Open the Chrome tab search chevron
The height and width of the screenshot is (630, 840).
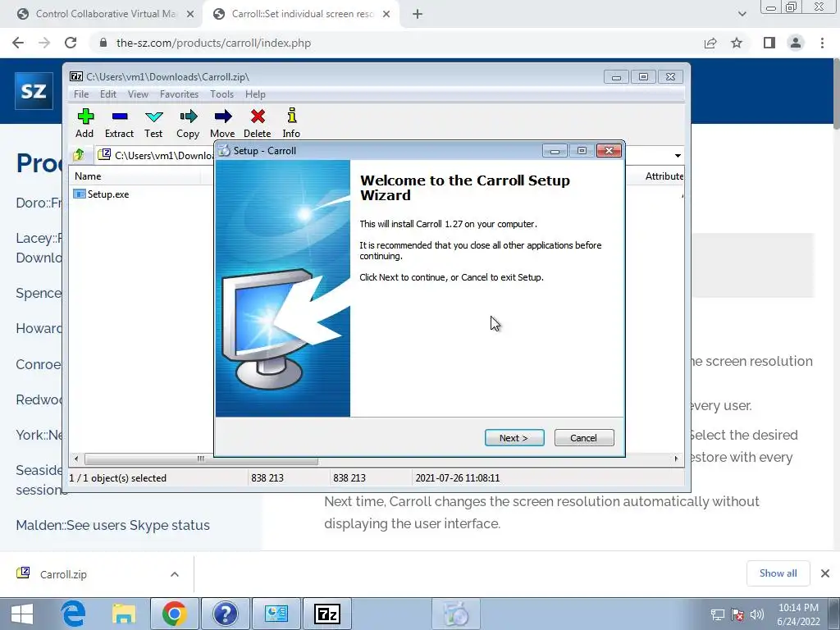[x=742, y=14]
